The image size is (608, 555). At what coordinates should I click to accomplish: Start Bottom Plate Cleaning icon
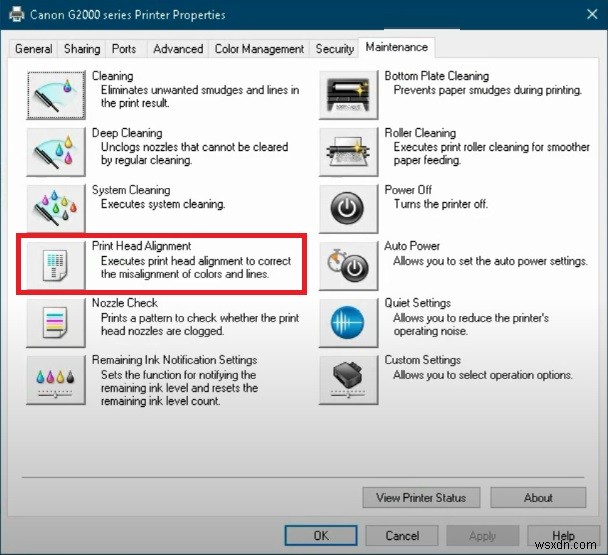pyautogui.click(x=348, y=95)
